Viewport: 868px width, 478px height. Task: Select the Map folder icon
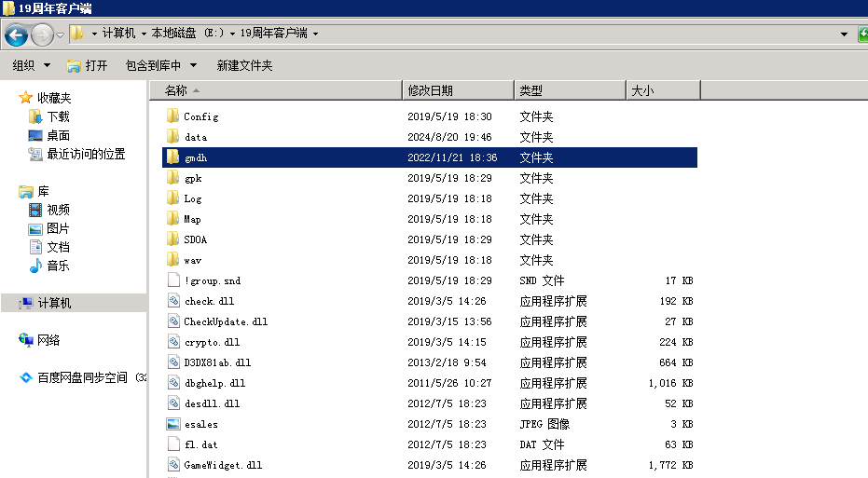click(x=172, y=218)
